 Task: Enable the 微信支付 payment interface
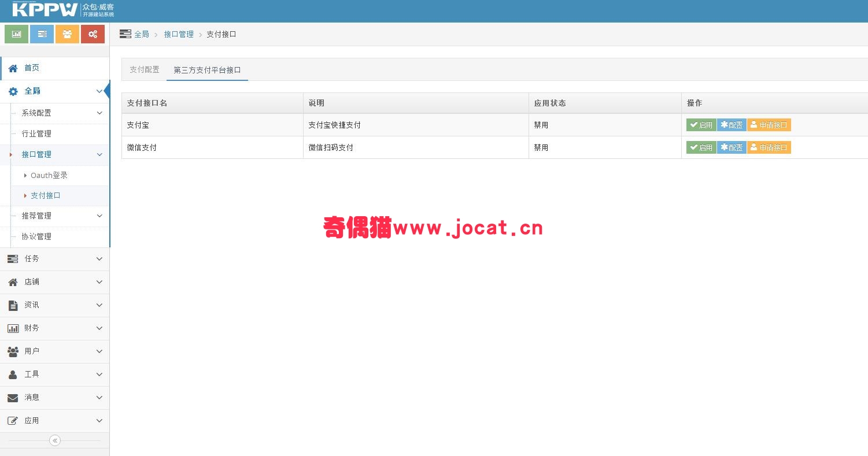pyautogui.click(x=701, y=147)
